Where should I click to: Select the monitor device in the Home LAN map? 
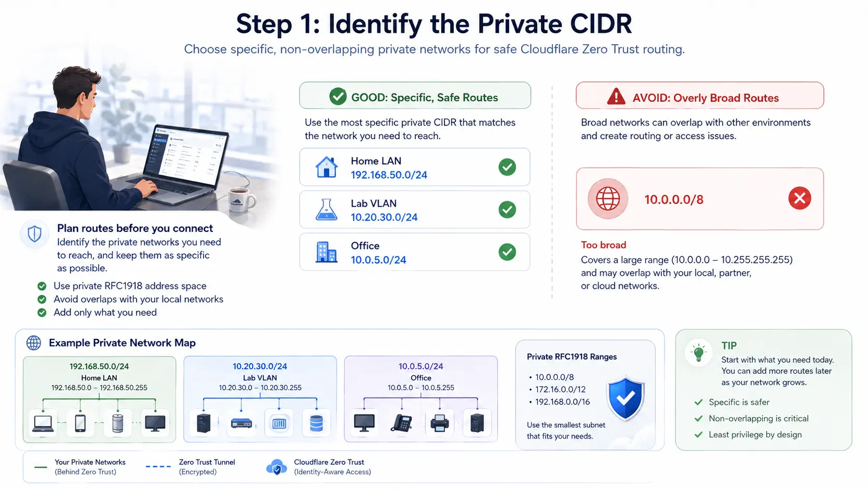point(155,424)
